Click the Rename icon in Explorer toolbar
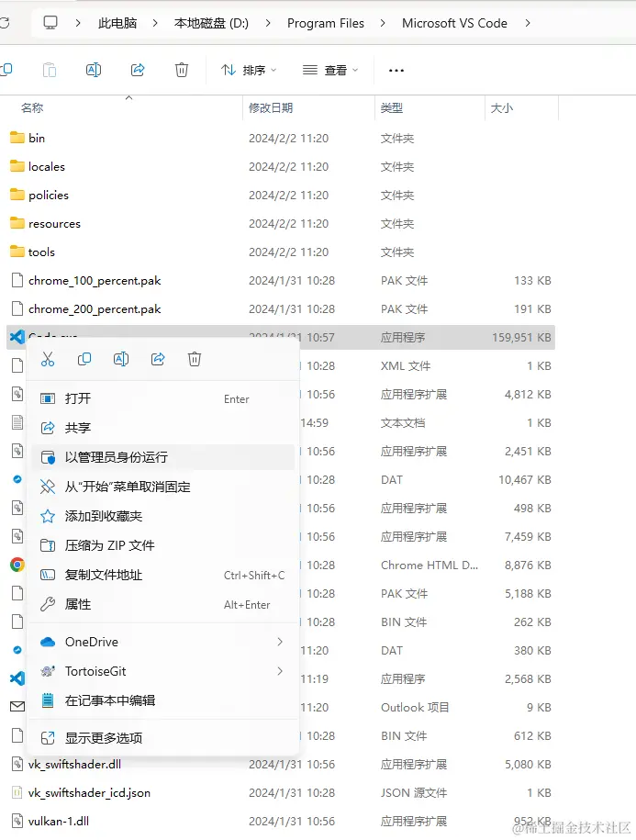This screenshot has height=840, width=636. (x=94, y=70)
